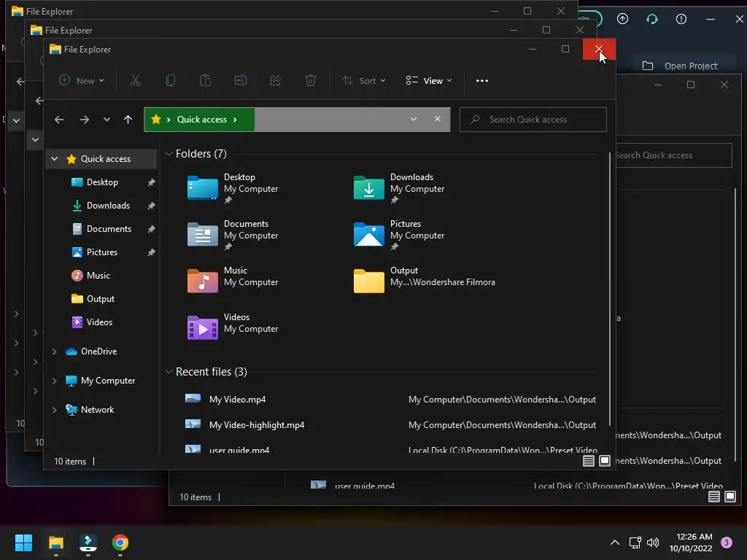This screenshot has height=560, width=747.
Task: Click the alert info icon in Filmora
Action: (x=681, y=18)
